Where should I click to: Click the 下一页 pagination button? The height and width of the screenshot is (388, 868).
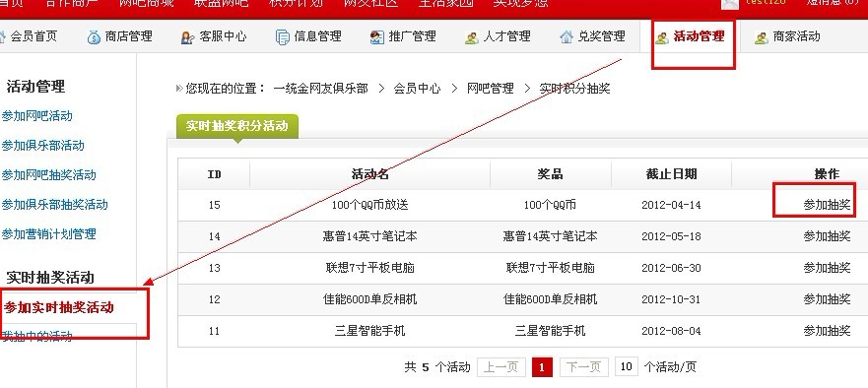click(x=583, y=367)
